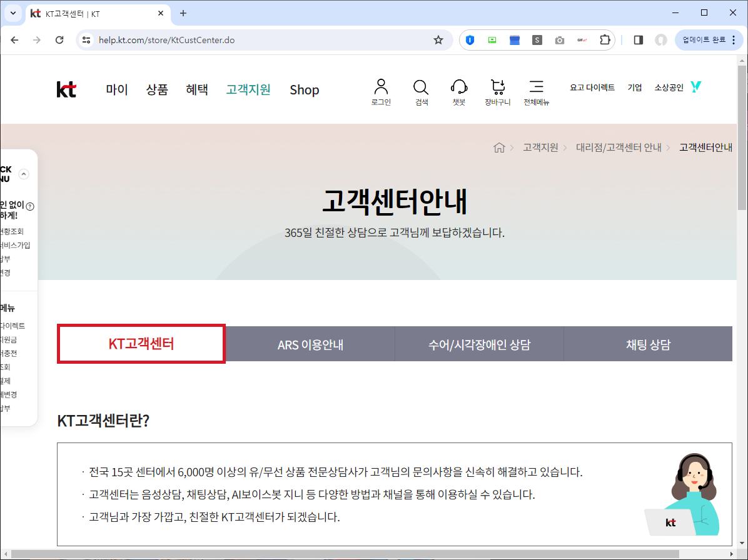The image size is (748, 560).
Task: Click the 요고 다이렉트 link
Action: pos(592,87)
